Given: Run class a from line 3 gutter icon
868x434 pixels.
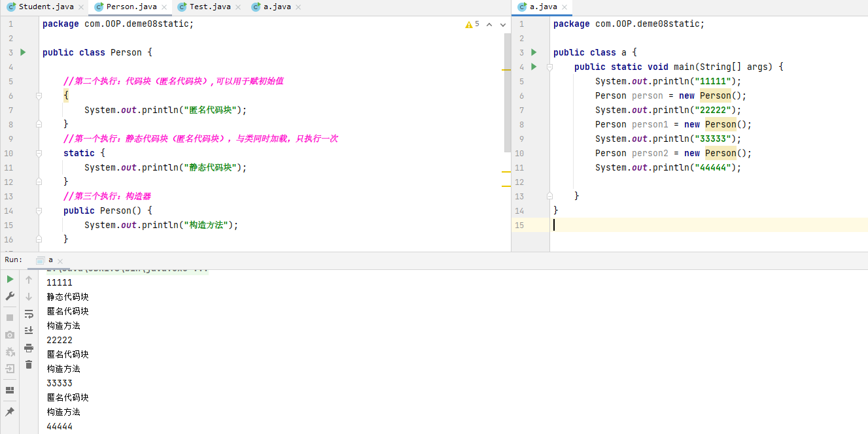Looking at the screenshot, I should click(534, 52).
